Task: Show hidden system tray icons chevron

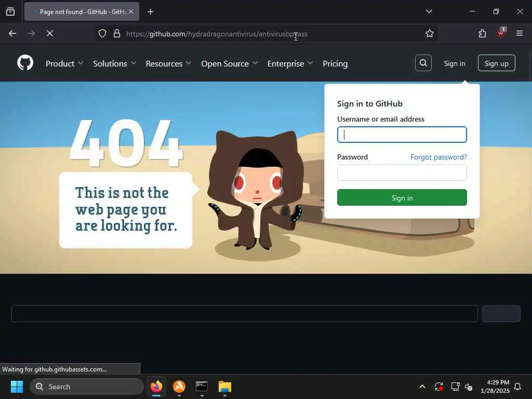Action: click(x=422, y=387)
